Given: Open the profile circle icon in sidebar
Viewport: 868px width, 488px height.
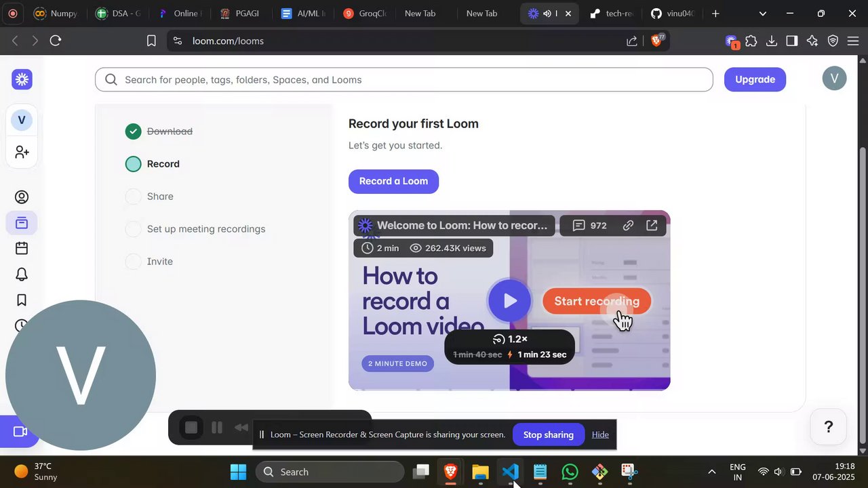Looking at the screenshot, I should pos(22,197).
